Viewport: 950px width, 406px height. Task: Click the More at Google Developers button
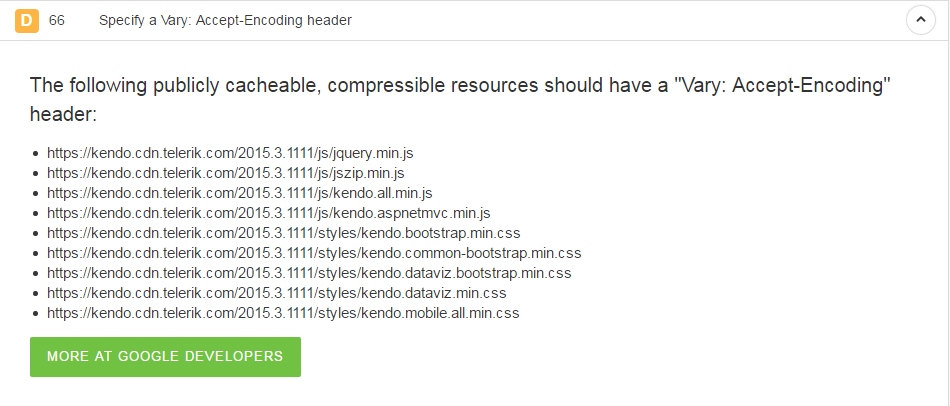point(165,356)
